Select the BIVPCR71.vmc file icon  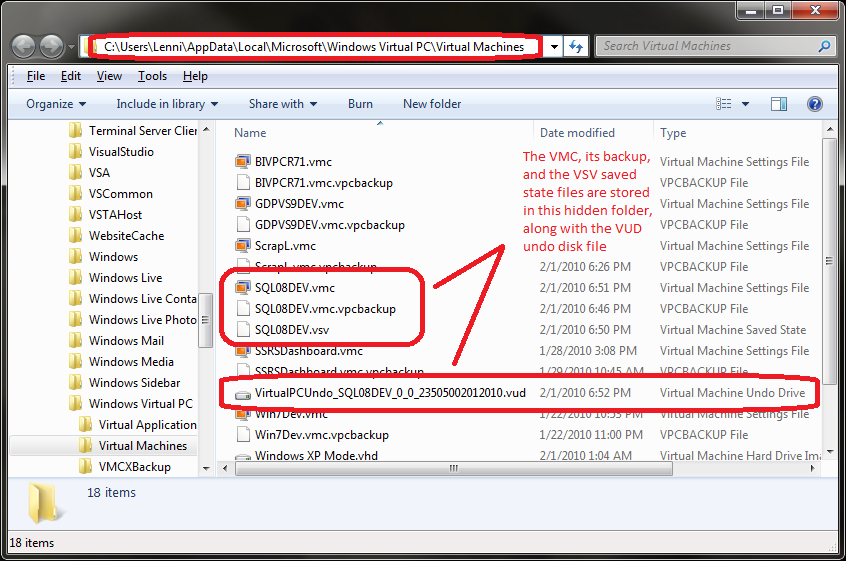[x=243, y=161]
